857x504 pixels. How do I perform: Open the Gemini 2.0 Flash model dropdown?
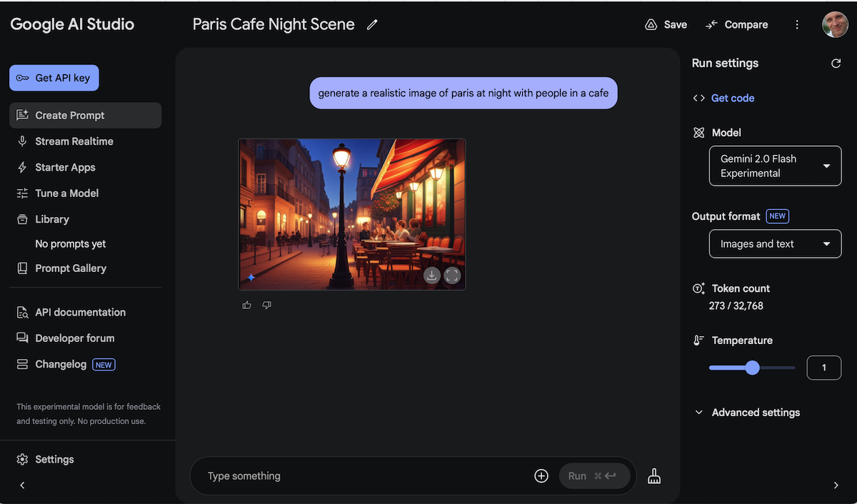coord(775,166)
